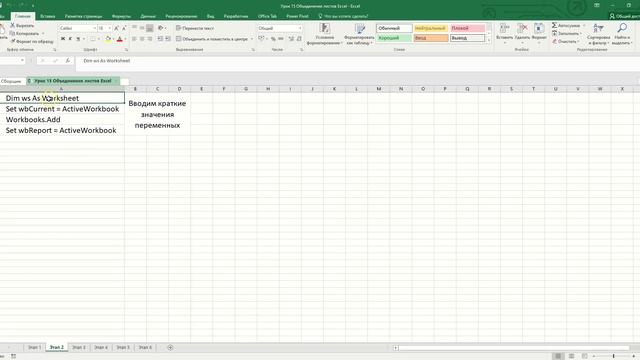Open Format as Table (Форматировать как таблицу)

tap(359, 34)
